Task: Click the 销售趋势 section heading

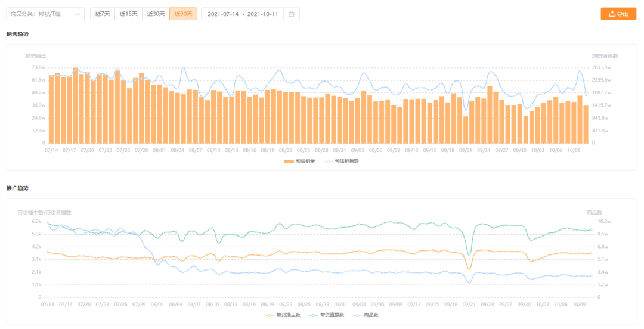Action: pyautogui.click(x=17, y=34)
